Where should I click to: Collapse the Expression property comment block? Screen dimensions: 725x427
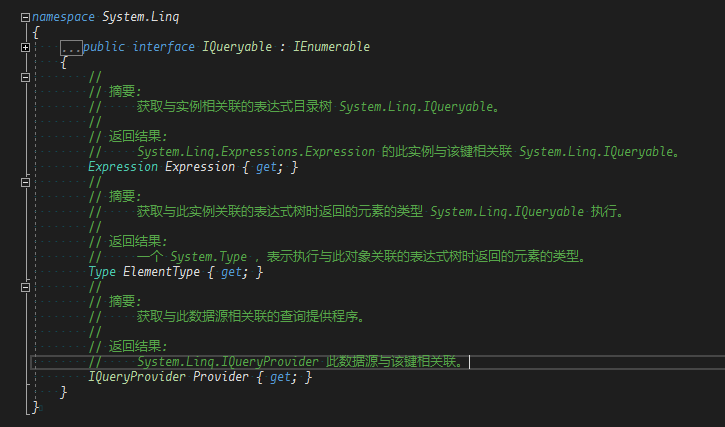pos(25,76)
